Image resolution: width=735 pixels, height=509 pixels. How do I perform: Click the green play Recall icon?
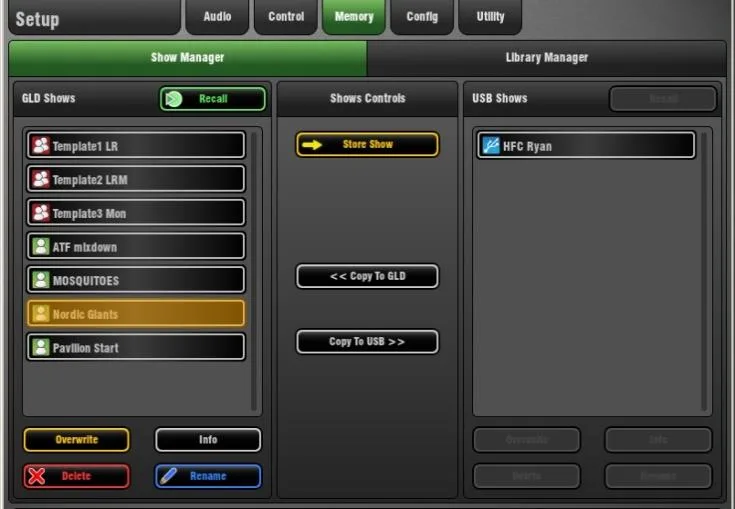click(x=174, y=99)
